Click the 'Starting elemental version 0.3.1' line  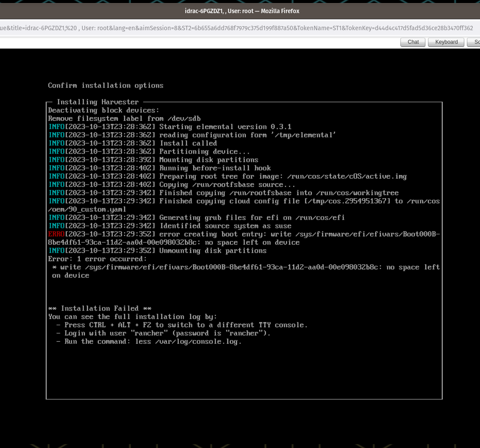pyautogui.click(x=170, y=127)
